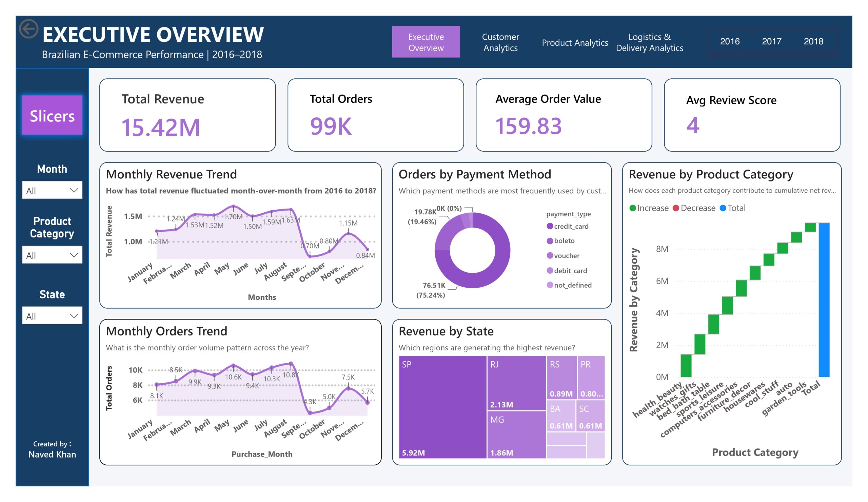Select the RJ treemap tile
Image resolution: width=868 pixels, height=502 pixels.
click(516, 383)
